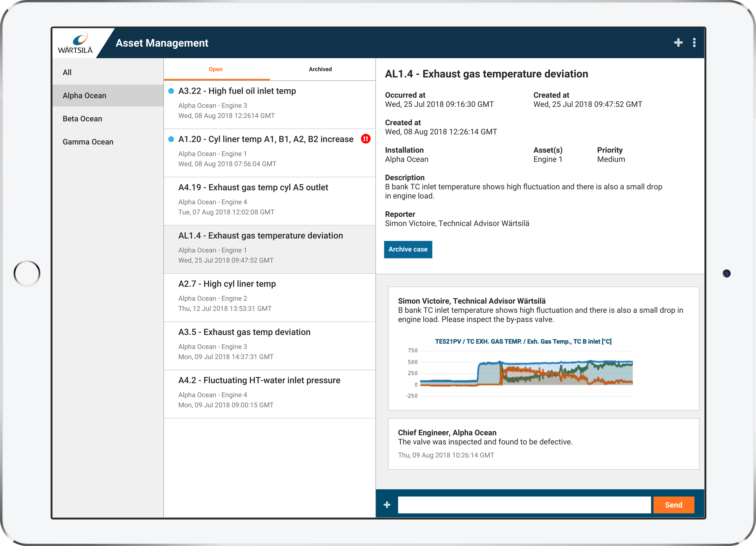
Task: Click the plus icon in header bar
Action: 678,43
